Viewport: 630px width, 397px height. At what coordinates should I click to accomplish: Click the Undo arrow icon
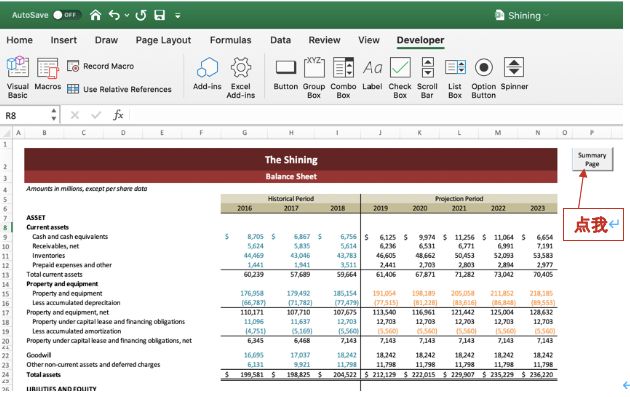114,15
